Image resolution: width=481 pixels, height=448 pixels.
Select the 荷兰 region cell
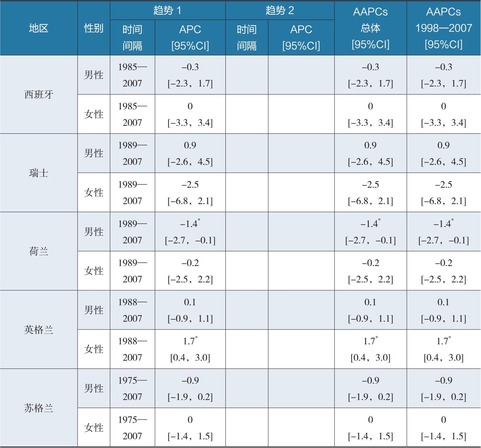point(39,251)
